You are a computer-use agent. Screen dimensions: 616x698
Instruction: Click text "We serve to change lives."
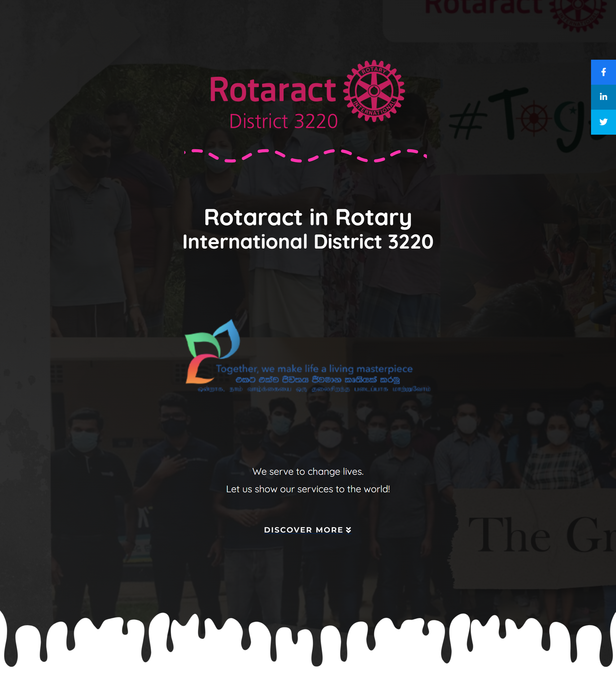(x=308, y=471)
